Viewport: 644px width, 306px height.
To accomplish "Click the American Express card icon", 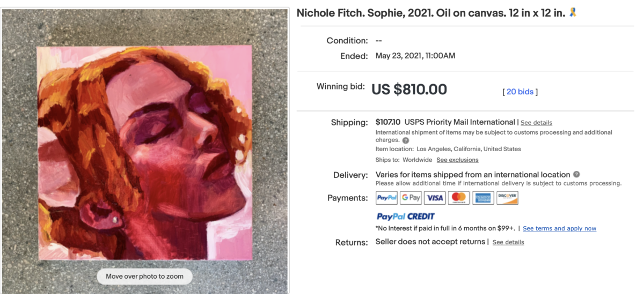I will point(483,198).
